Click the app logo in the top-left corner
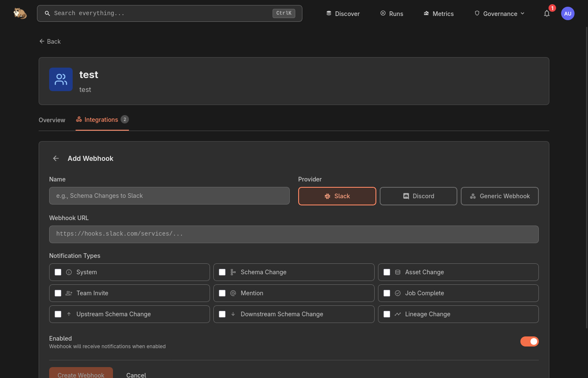This screenshot has height=378, width=588. point(20,13)
